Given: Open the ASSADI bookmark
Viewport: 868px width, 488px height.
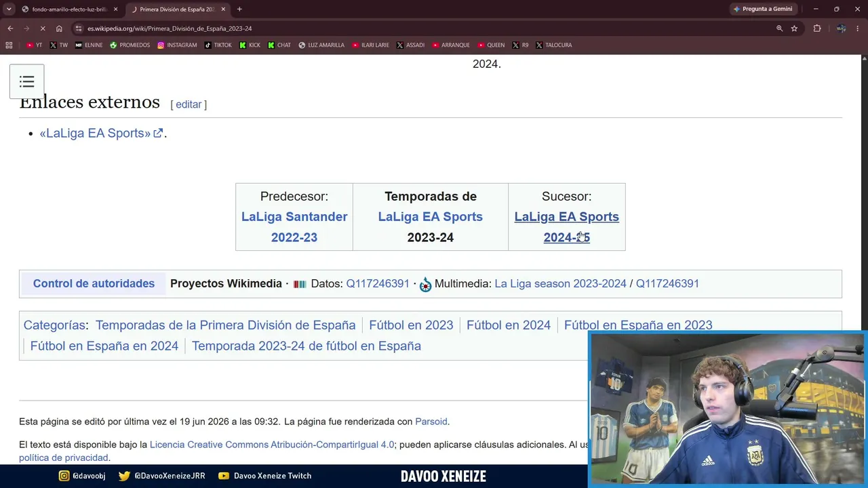Looking at the screenshot, I should coord(410,45).
